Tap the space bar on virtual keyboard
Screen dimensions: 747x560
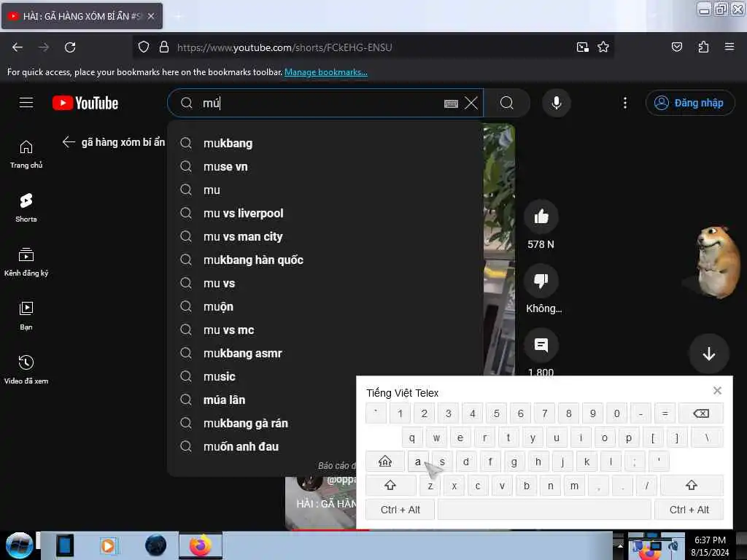click(x=544, y=510)
